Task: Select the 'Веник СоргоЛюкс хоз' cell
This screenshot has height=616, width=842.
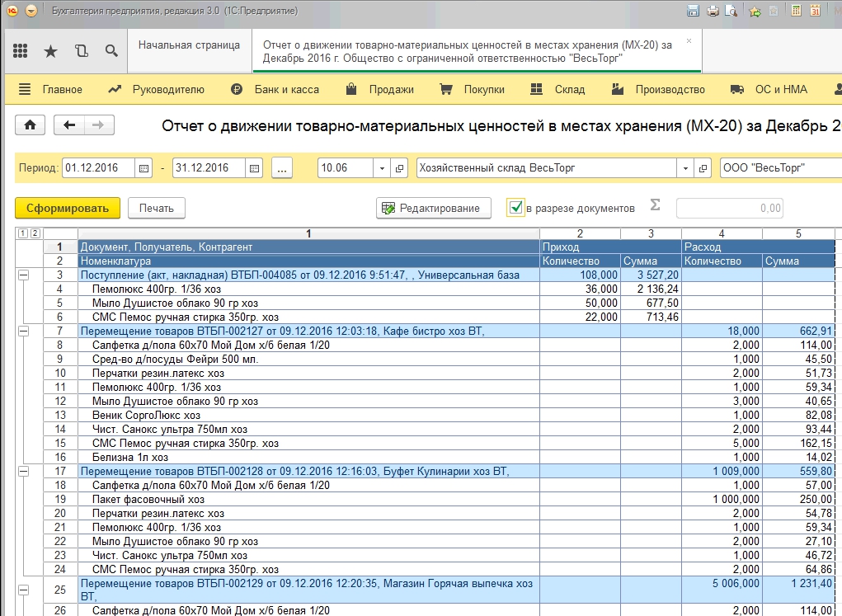Action: [x=308, y=415]
